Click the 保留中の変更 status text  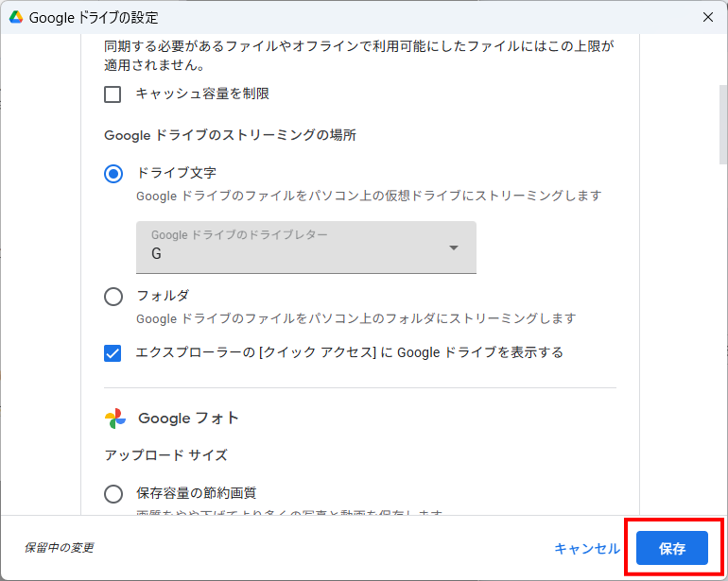(59, 548)
